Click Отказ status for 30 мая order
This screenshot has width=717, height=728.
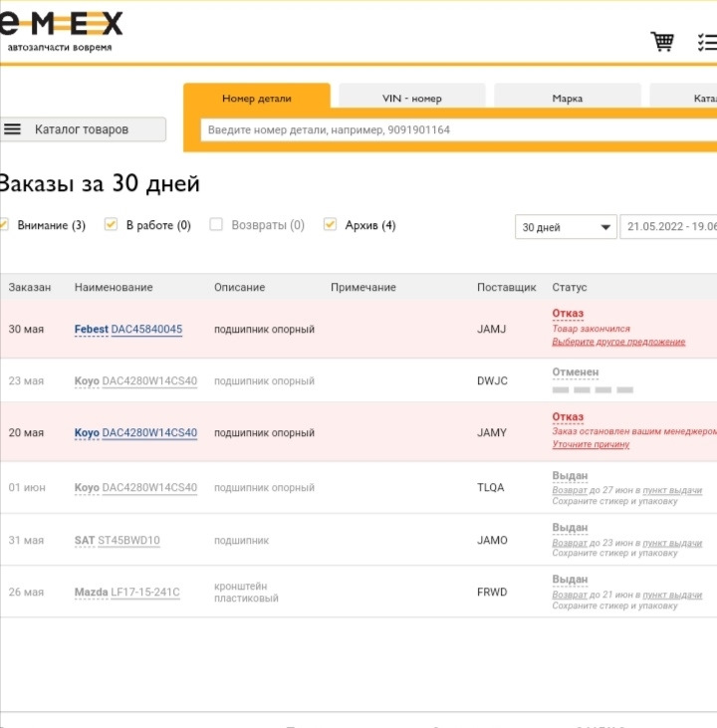[x=568, y=314]
